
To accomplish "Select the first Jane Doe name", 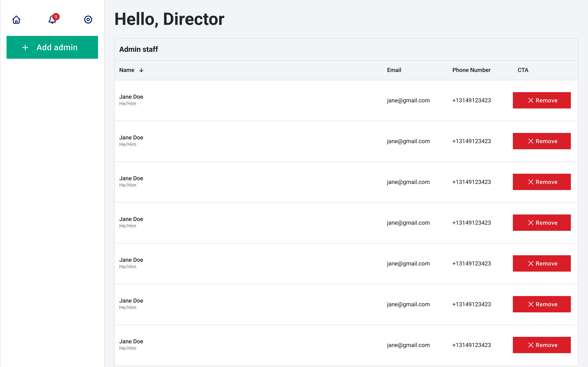I will pyautogui.click(x=131, y=97).
